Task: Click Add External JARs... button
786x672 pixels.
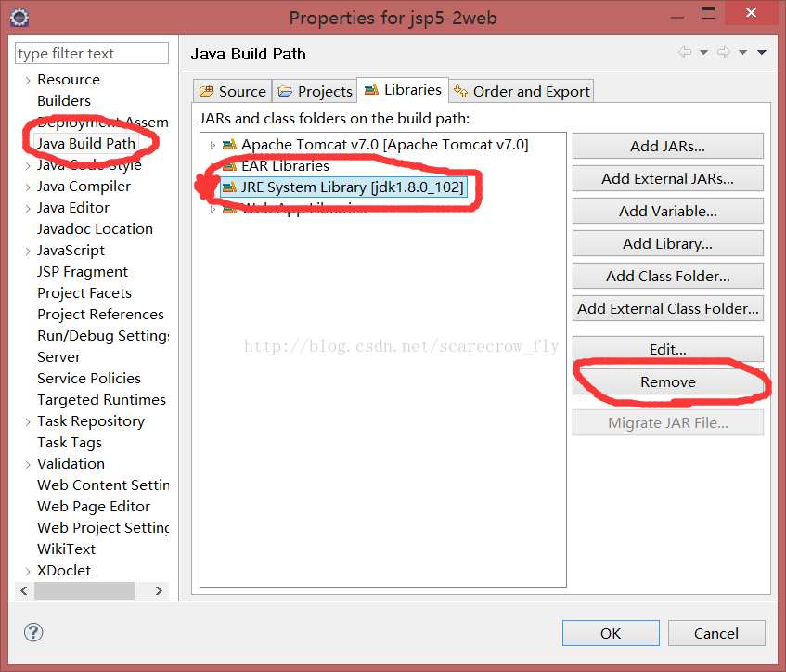Action: coord(668,178)
